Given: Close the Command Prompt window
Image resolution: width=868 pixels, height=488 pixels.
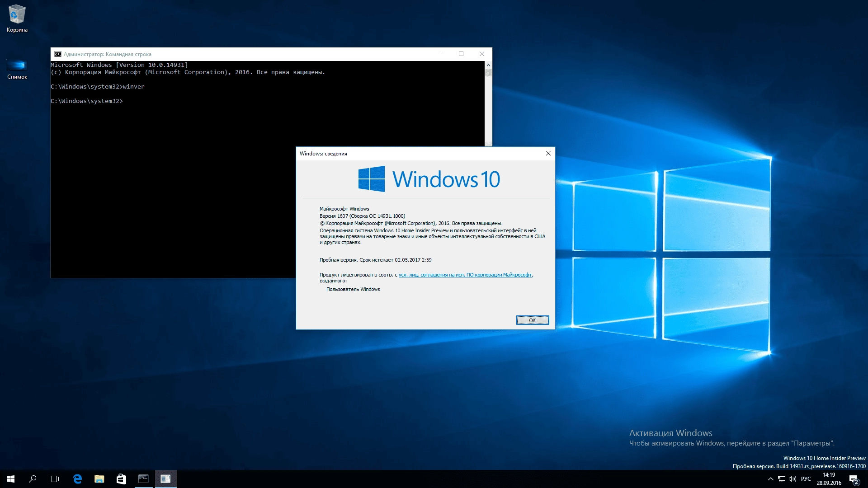Looking at the screenshot, I should tap(482, 54).
